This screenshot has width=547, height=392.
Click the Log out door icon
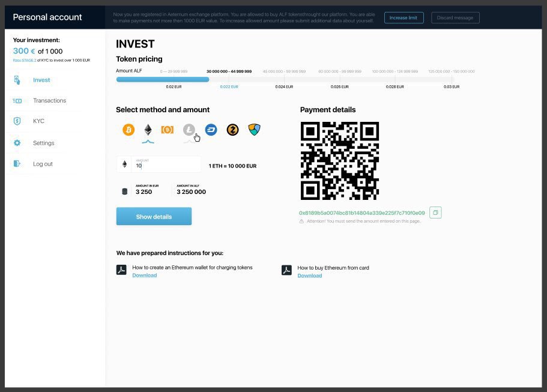(x=17, y=163)
